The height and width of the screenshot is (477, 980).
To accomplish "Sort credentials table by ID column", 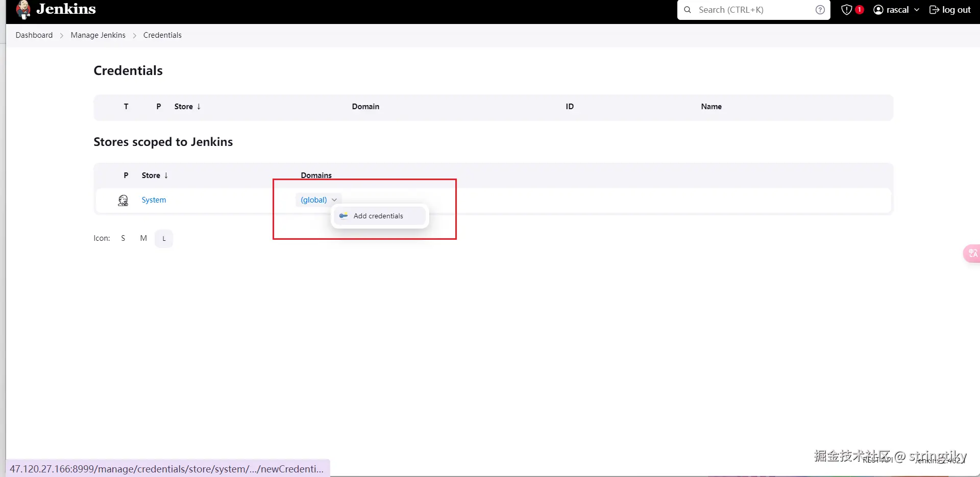I will tap(570, 107).
